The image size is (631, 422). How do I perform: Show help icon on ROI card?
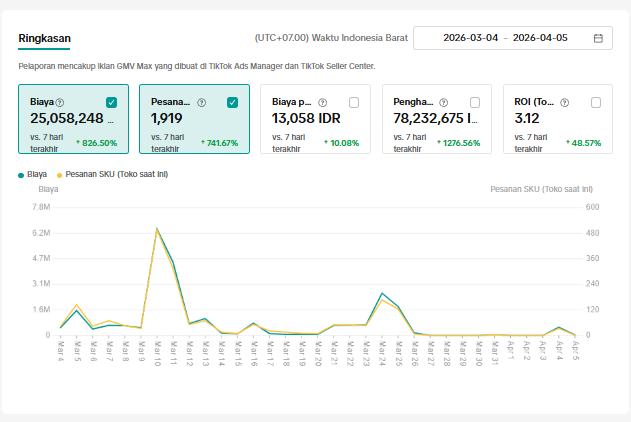tap(565, 103)
